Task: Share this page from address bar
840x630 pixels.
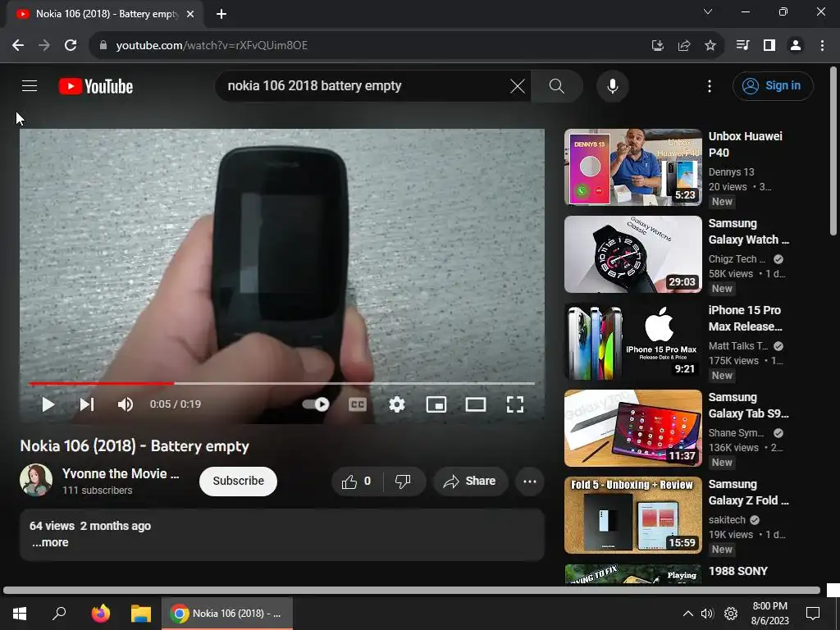Action: coord(684,46)
